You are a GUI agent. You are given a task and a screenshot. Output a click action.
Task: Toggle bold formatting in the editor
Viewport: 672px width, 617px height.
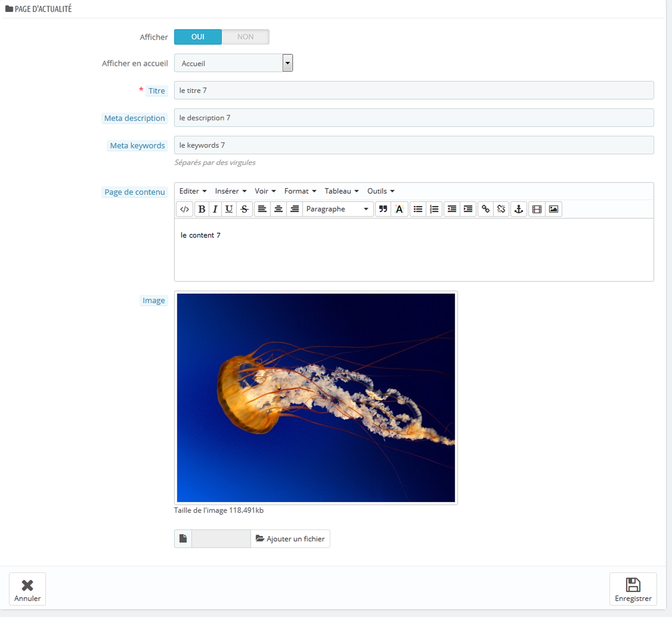pyautogui.click(x=202, y=209)
